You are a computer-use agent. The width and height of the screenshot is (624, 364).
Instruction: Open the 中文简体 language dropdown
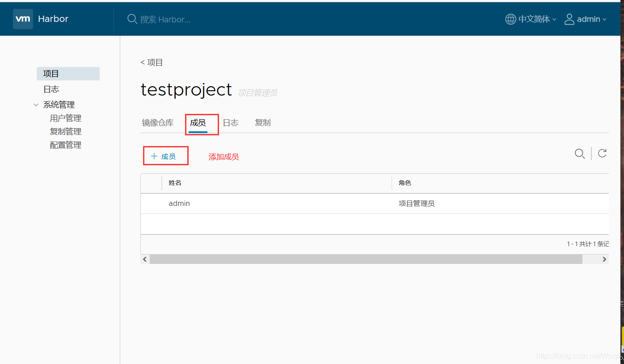coord(537,19)
